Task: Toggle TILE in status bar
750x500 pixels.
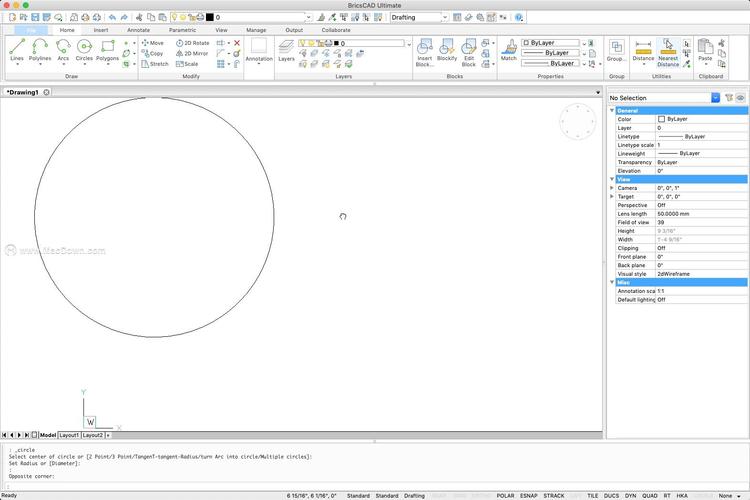Action: pos(593,496)
